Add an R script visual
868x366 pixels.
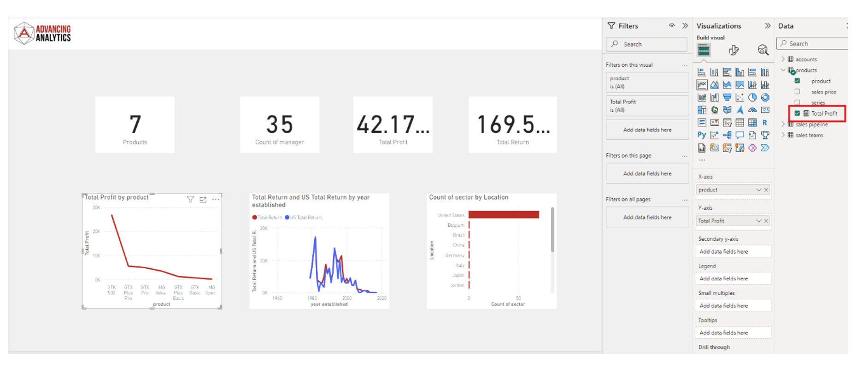[x=765, y=123]
